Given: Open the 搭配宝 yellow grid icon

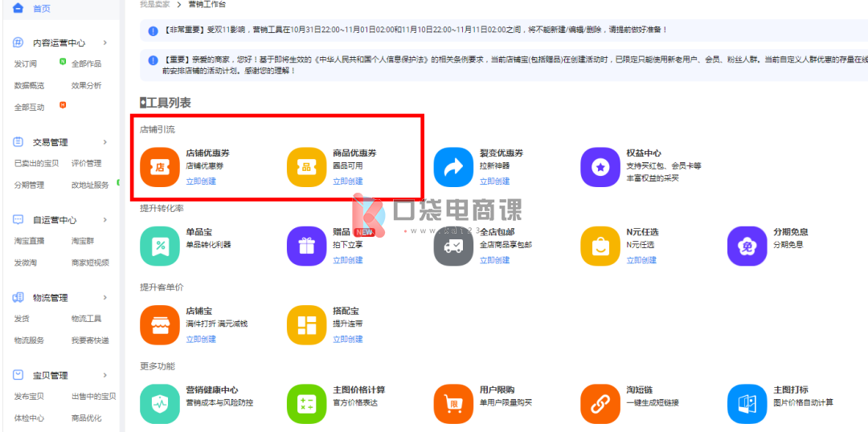Looking at the screenshot, I should tap(307, 325).
